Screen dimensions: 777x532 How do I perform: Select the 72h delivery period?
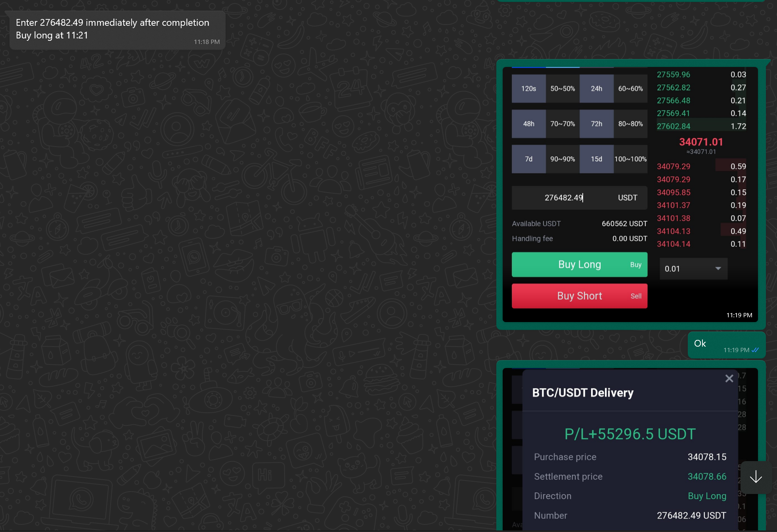click(596, 124)
